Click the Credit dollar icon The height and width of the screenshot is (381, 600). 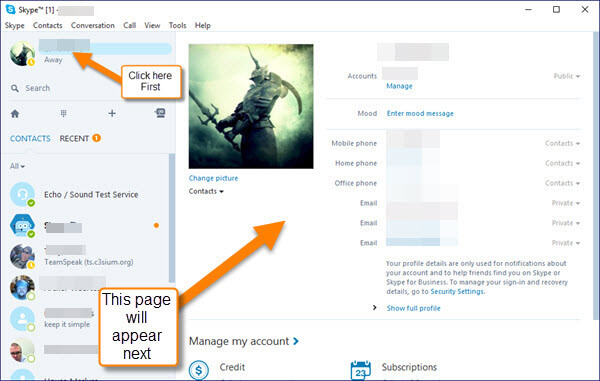point(199,370)
